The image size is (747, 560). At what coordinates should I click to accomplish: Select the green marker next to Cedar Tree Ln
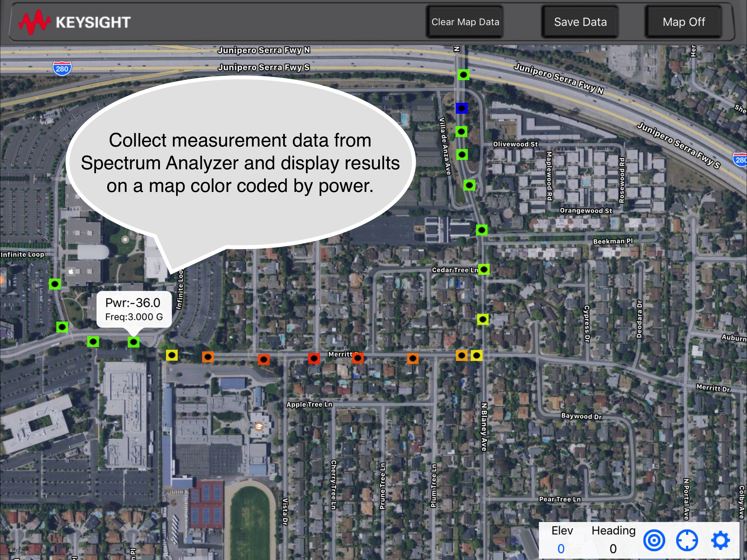tap(484, 269)
